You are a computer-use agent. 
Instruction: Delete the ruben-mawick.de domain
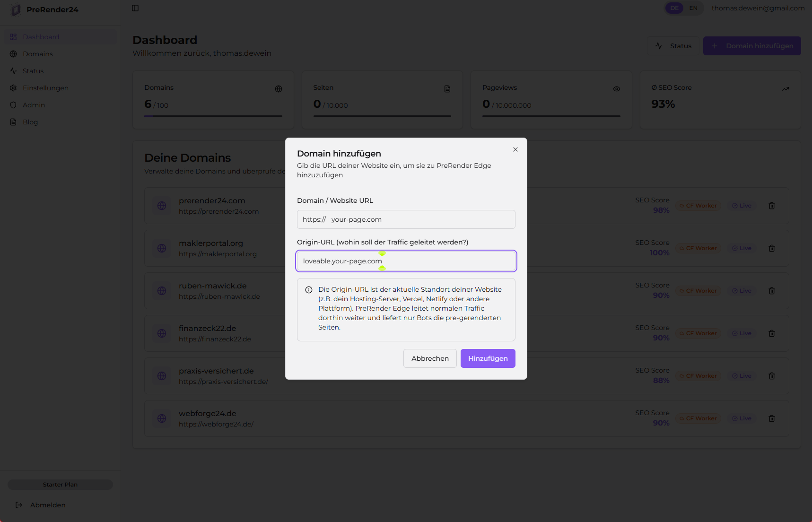click(772, 291)
